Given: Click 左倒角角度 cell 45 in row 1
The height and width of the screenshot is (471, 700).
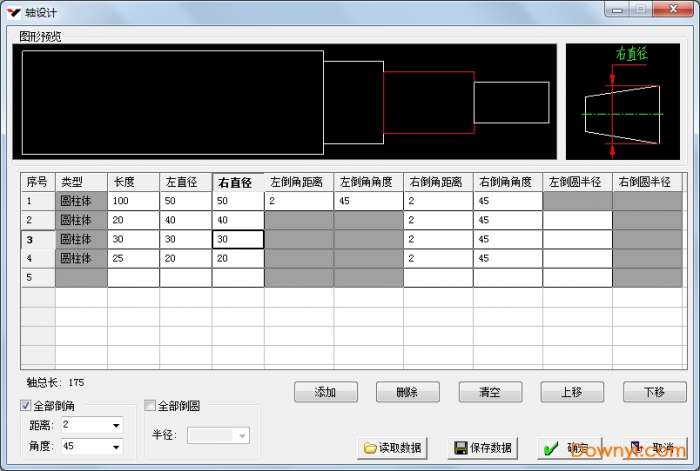Looking at the screenshot, I should 368,201.
